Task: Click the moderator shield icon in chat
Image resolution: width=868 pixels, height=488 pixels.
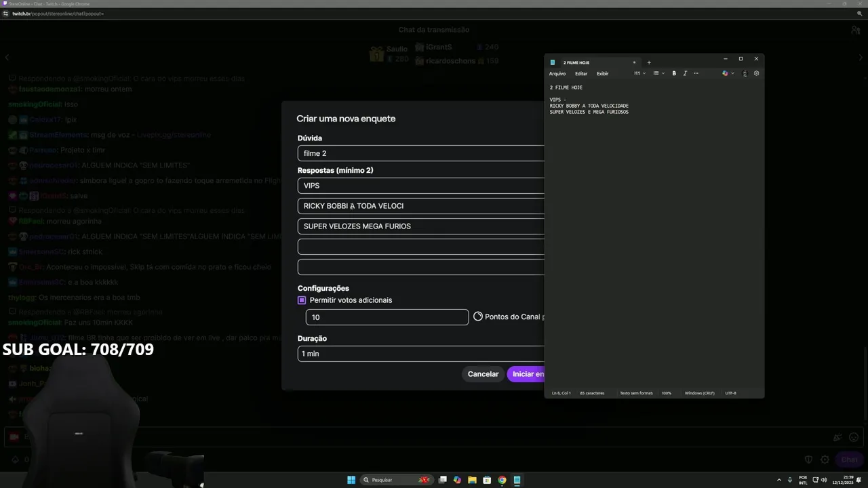Action: (x=808, y=460)
